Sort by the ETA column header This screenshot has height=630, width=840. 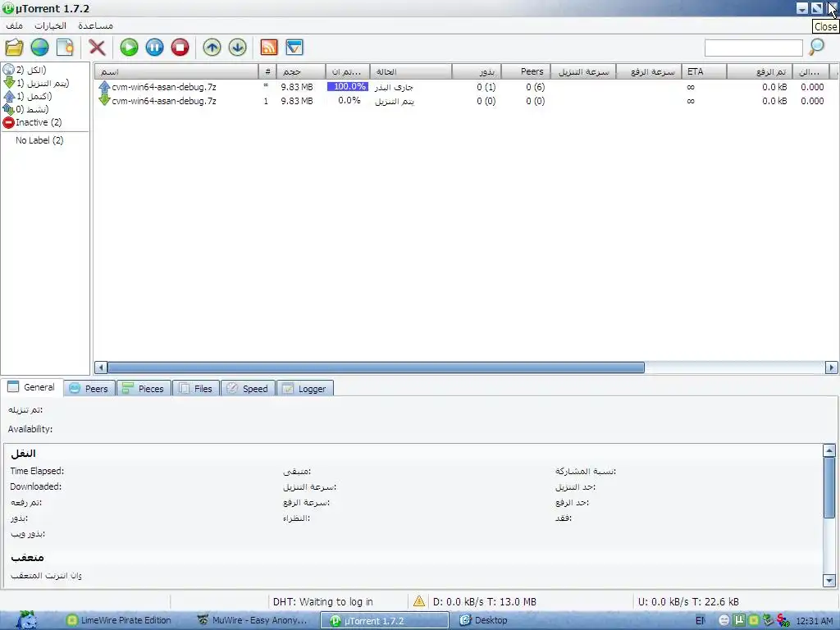704,72
